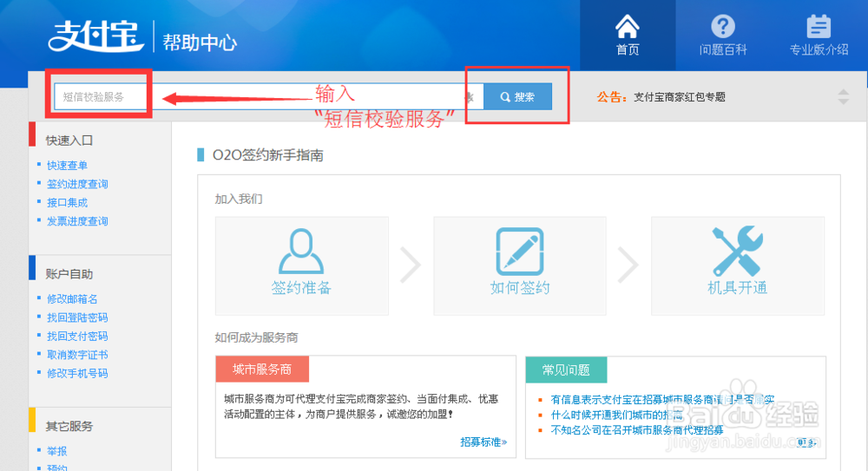
Task: Open the 修改邮箱名 link
Action: [72, 299]
